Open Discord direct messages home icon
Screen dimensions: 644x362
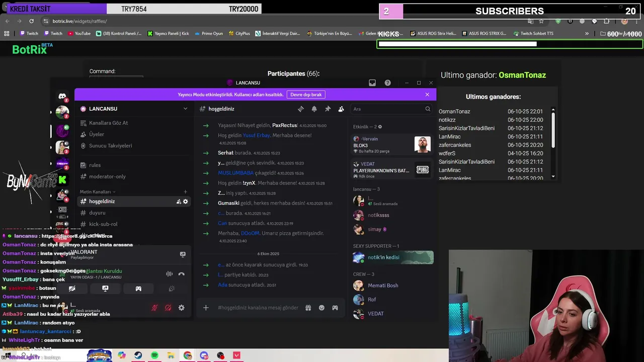pyautogui.click(x=62, y=96)
